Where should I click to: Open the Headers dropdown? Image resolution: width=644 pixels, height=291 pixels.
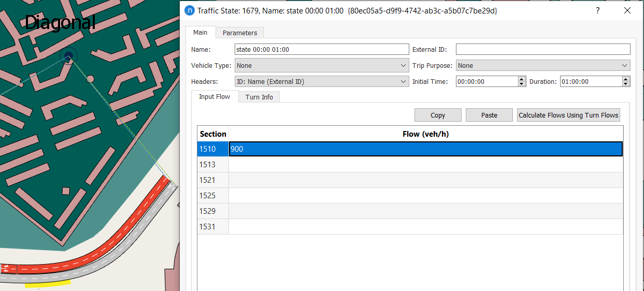click(322, 81)
